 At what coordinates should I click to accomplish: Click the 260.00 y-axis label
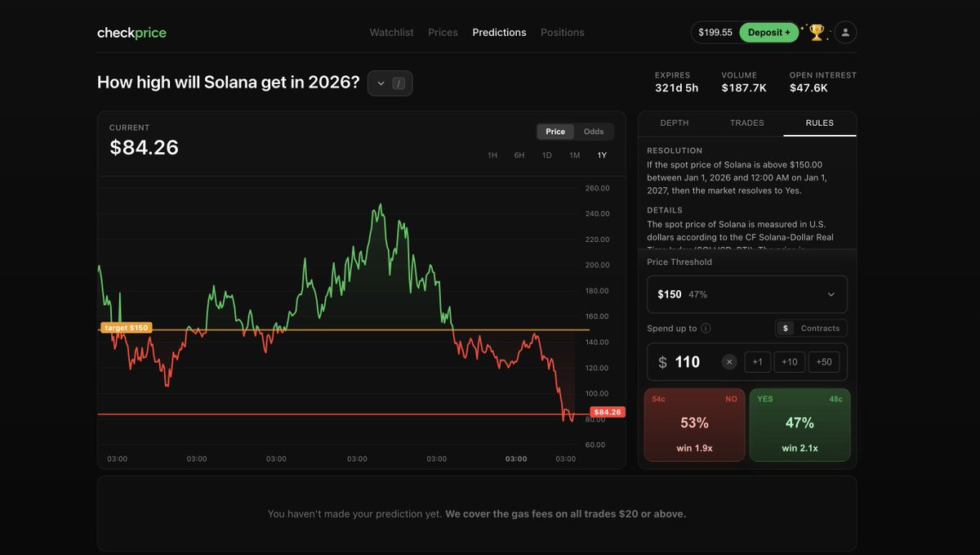[598, 188]
